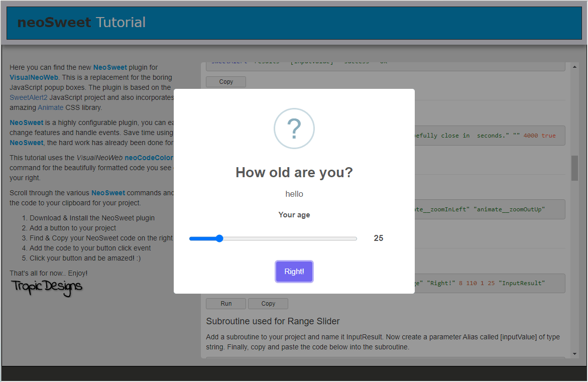
Task: Click 'Add a button to your project' step
Action: coord(73,228)
